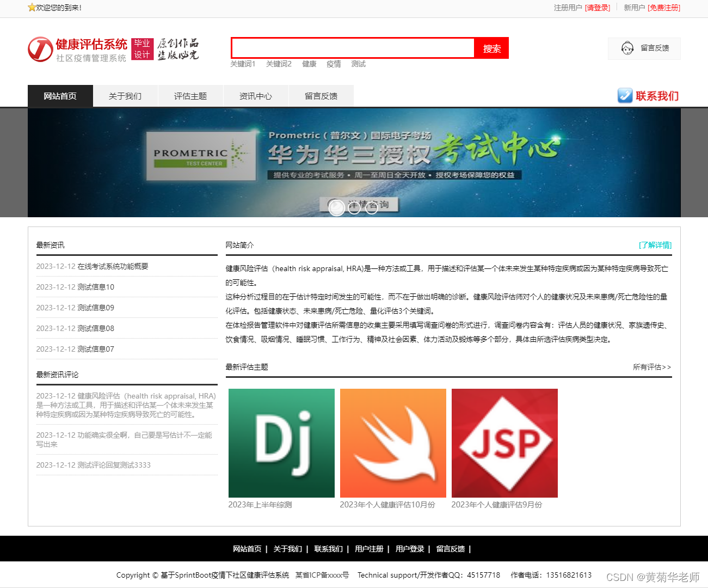
Task: Open the 网站首页 navigation tab
Action: pos(60,96)
